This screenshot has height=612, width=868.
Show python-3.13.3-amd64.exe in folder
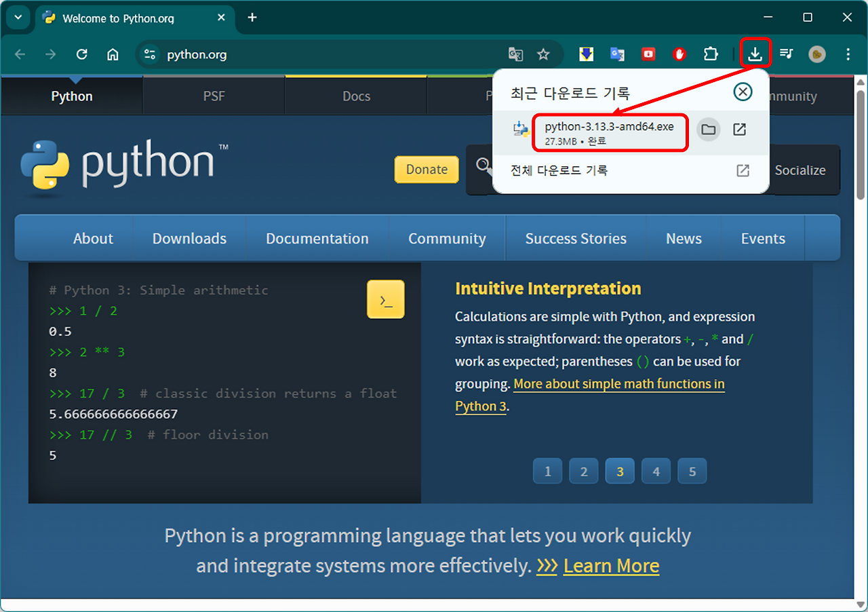click(x=708, y=130)
